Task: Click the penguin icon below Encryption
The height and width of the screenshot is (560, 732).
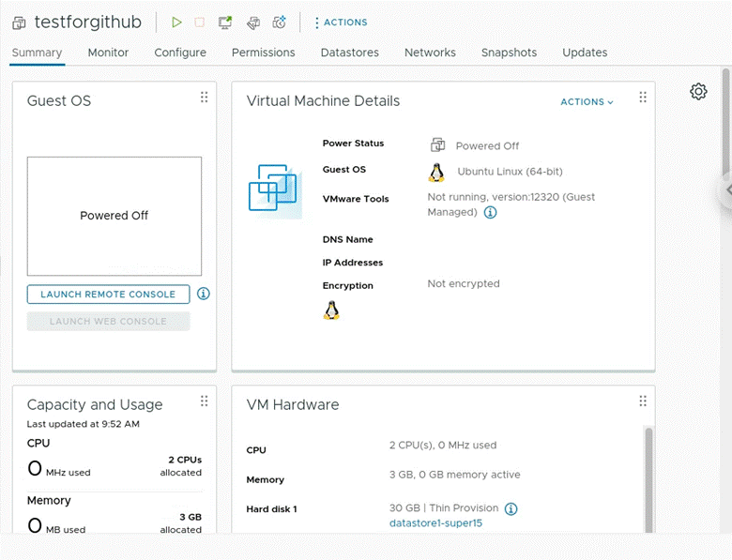Action: pyautogui.click(x=331, y=310)
